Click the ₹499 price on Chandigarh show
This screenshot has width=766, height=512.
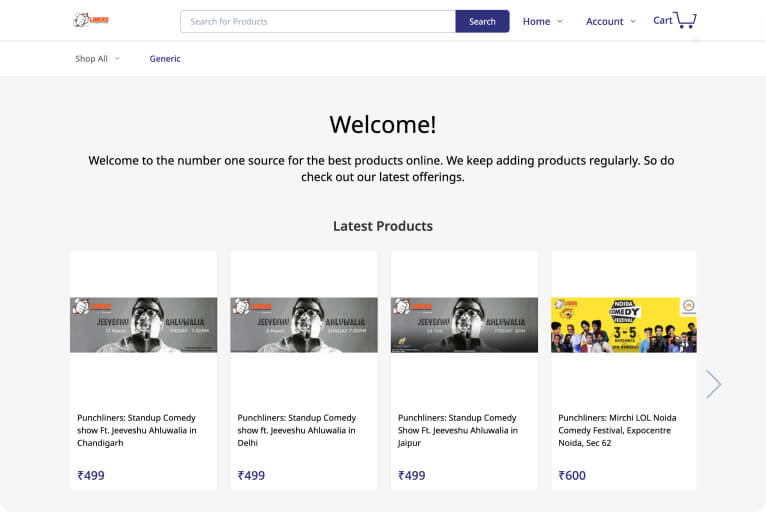click(91, 476)
